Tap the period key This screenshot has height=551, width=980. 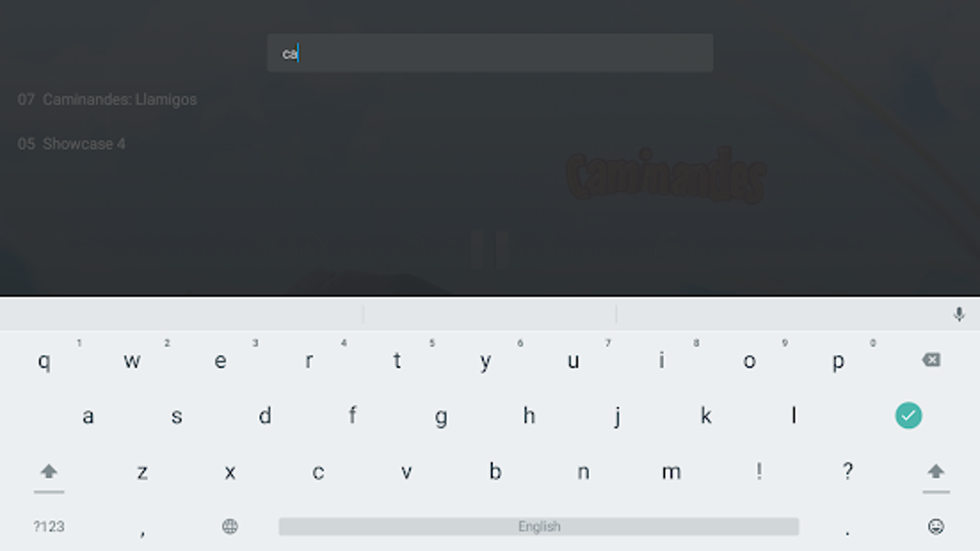point(847,531)
